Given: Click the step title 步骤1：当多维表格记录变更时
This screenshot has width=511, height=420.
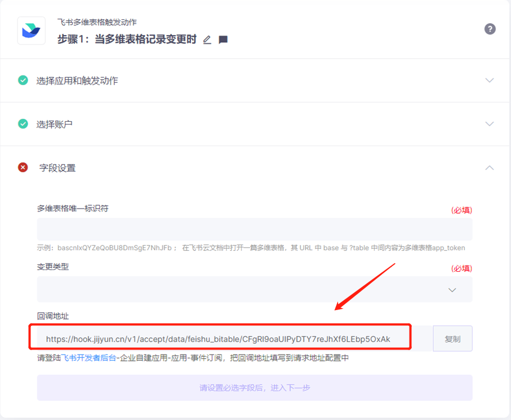Looking at the screenshot, I should click(127, 39).
